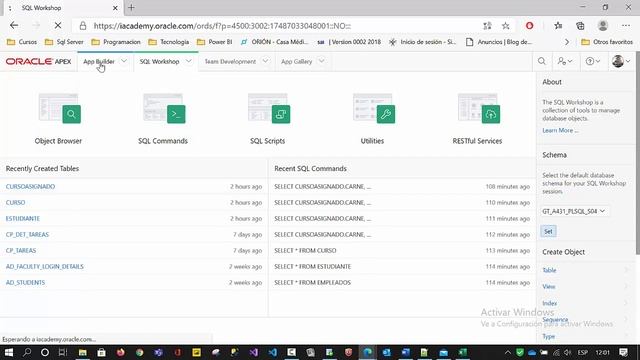Image resolution: width=640 pixels, height=360 pixels.
Task: Create an Index object link
Action: tap(550, 303)
